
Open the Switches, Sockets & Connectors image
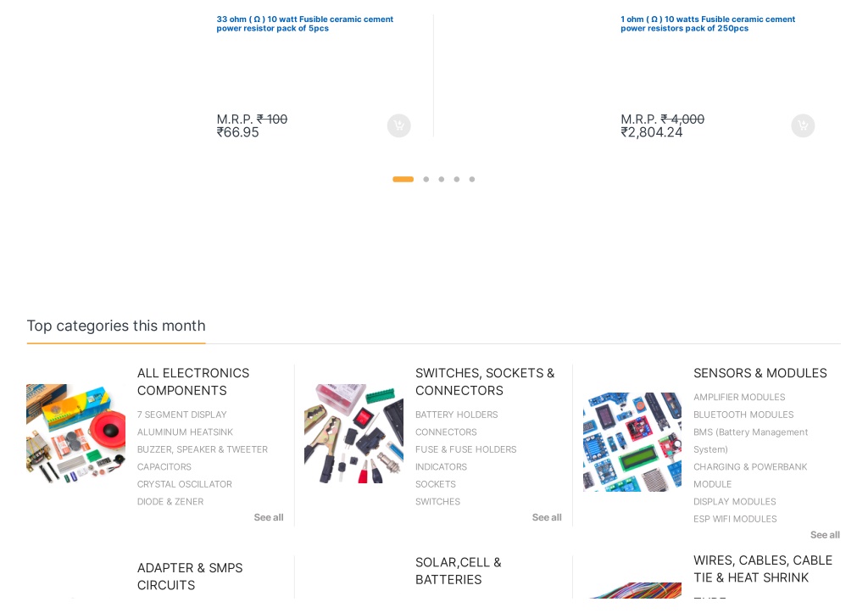click(x=353, y=433)
